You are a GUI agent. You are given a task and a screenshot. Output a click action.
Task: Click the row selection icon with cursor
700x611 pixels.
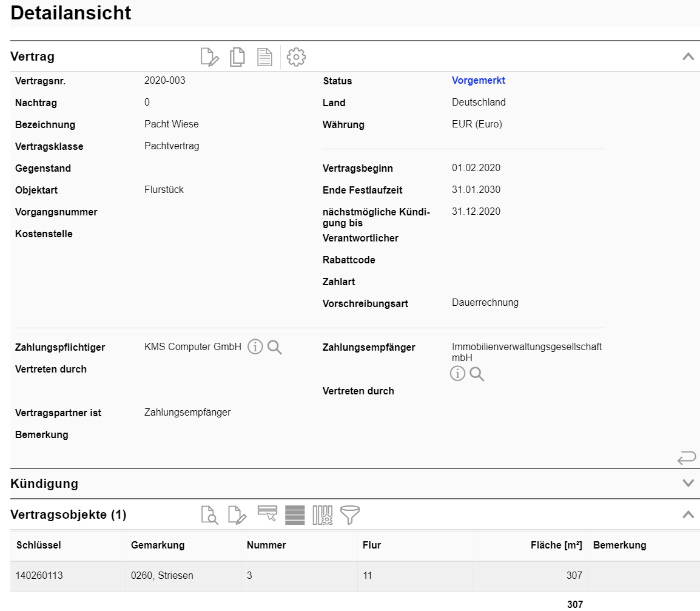tap(267, 515)
